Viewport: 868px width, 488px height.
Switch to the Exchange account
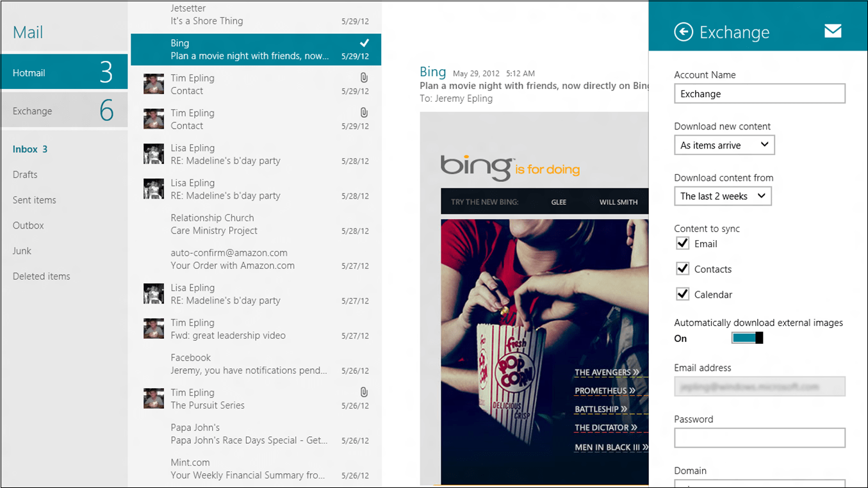64,110
